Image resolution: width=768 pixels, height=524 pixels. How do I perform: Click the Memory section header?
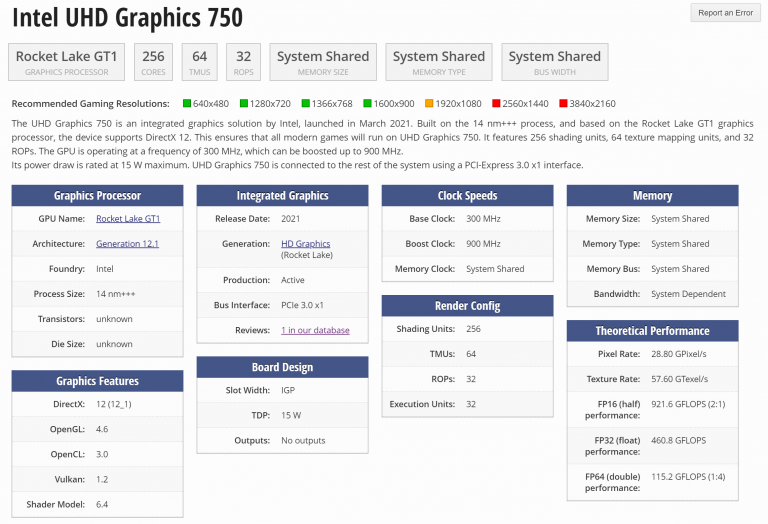click(652, 195)
